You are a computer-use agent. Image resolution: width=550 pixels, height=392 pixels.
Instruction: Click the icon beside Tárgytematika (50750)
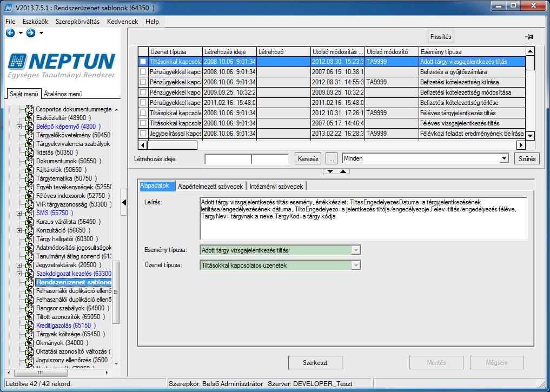click(29, 178)
